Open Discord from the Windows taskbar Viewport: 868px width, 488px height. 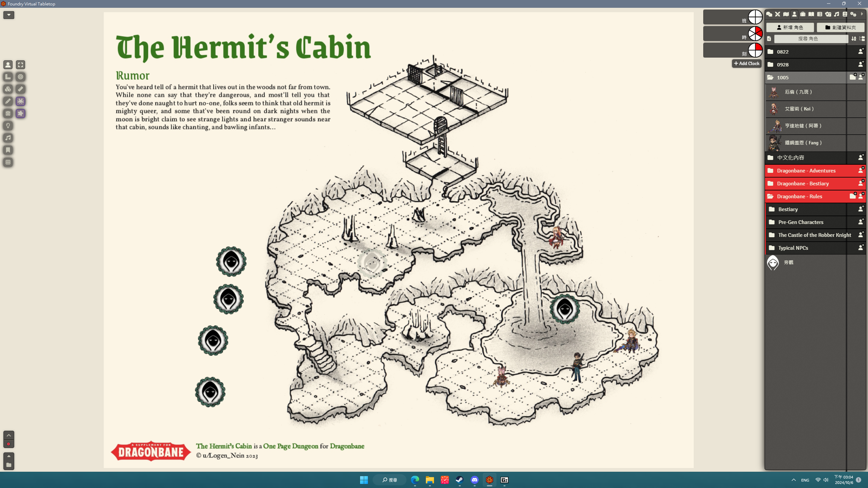click(x=475, y=480)
